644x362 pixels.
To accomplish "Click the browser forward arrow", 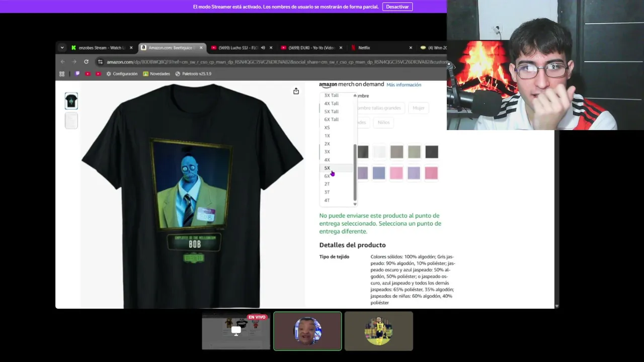I will pyautogui.click(x=74, y=62).
